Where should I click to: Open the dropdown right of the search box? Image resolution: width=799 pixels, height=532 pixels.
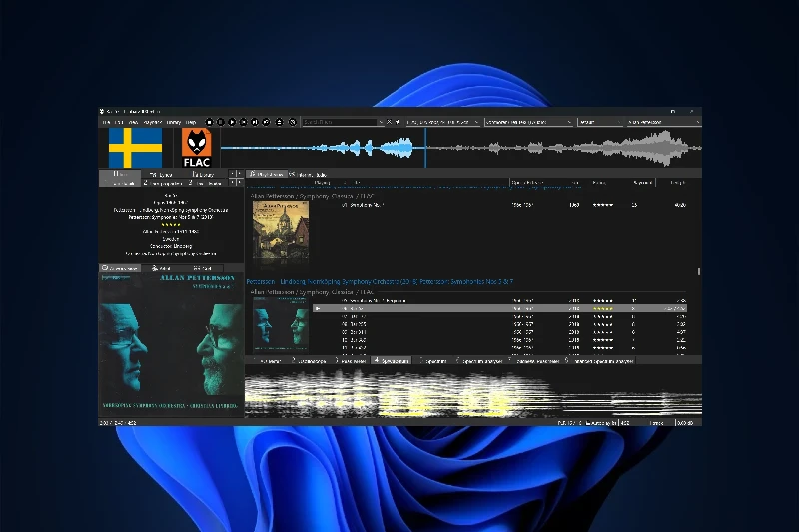tap(439, 122)
